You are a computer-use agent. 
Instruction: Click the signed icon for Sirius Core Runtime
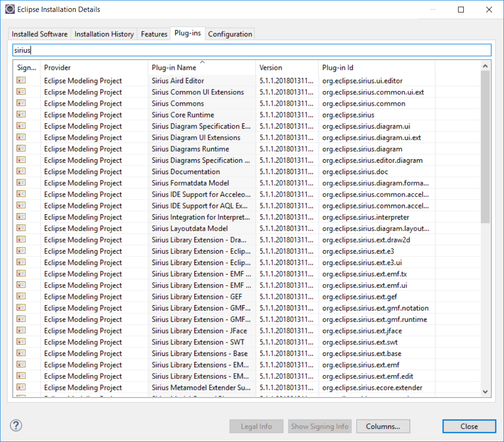(21, 114)
